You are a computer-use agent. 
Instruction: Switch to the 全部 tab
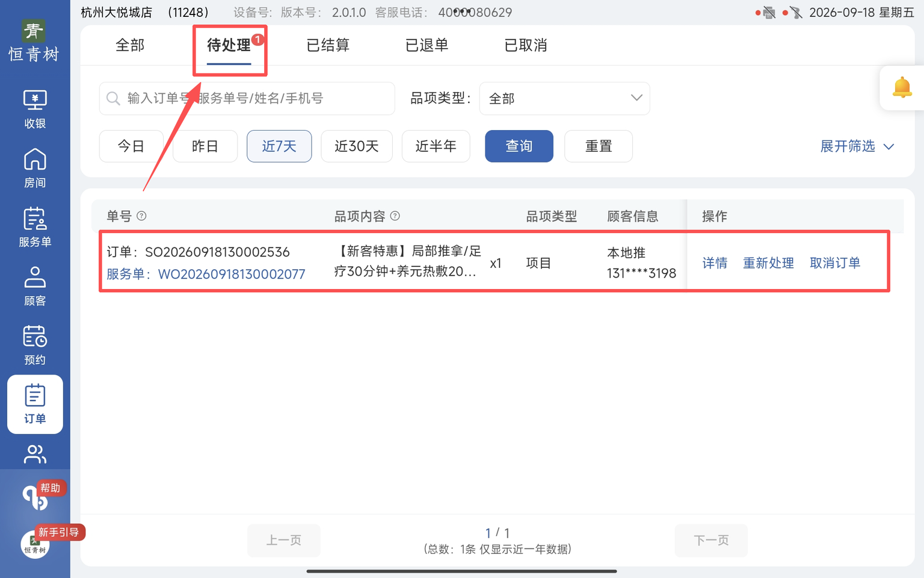(130, 45)
